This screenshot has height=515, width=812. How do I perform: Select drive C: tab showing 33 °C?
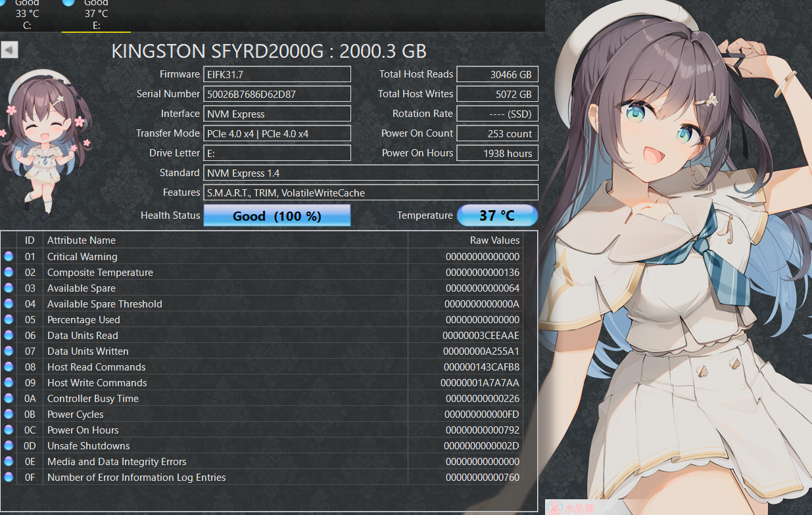(27, 15)
